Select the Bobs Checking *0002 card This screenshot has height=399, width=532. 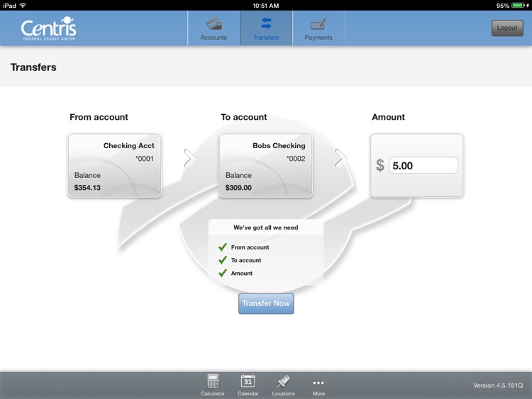[x=266, y=166]
